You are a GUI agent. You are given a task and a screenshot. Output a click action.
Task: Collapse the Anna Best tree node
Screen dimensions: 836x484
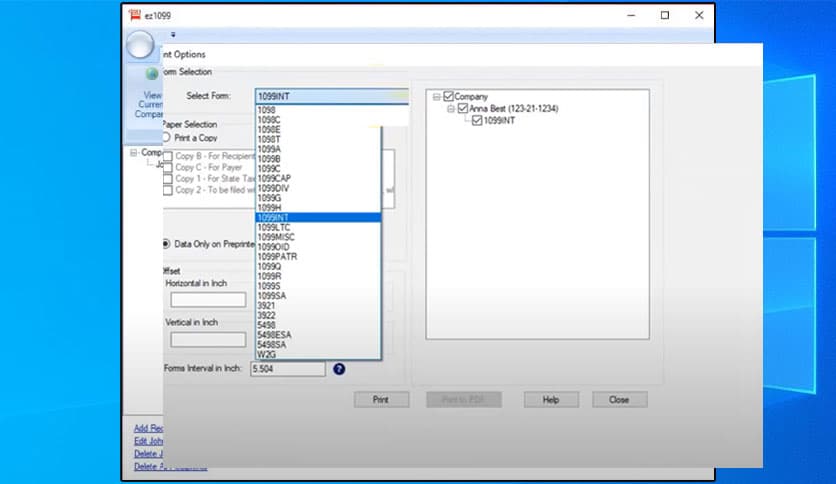pos(451,109)
